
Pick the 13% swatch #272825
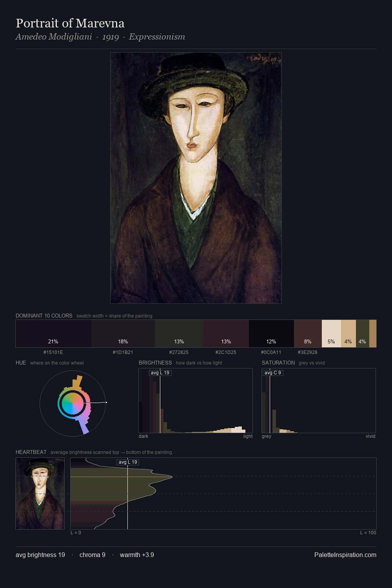tap(179, 334)
